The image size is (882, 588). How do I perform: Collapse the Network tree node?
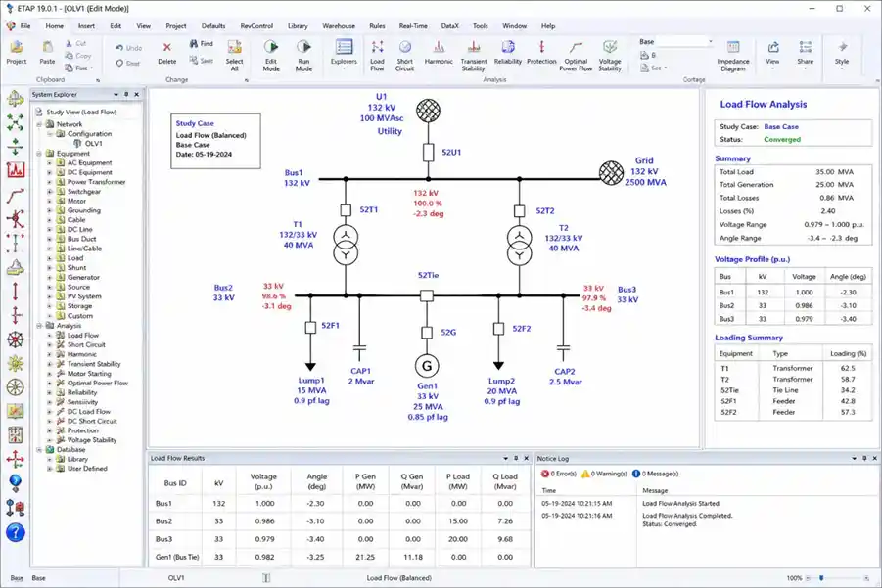[39, 124]
